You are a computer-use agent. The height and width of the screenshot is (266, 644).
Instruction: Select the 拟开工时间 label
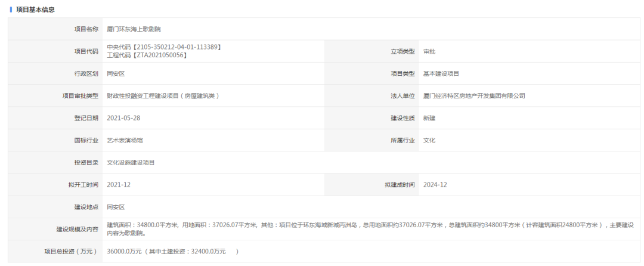(x=83, y=185)
